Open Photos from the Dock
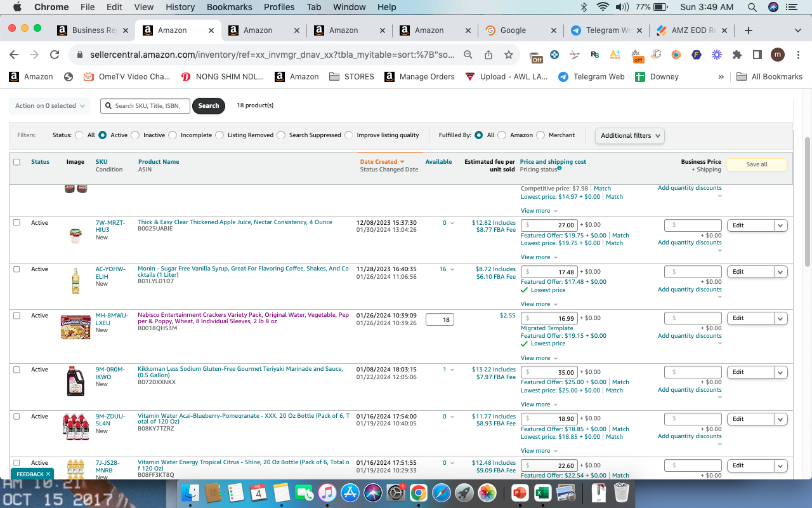812x508 pixels. tap(487, 492)
